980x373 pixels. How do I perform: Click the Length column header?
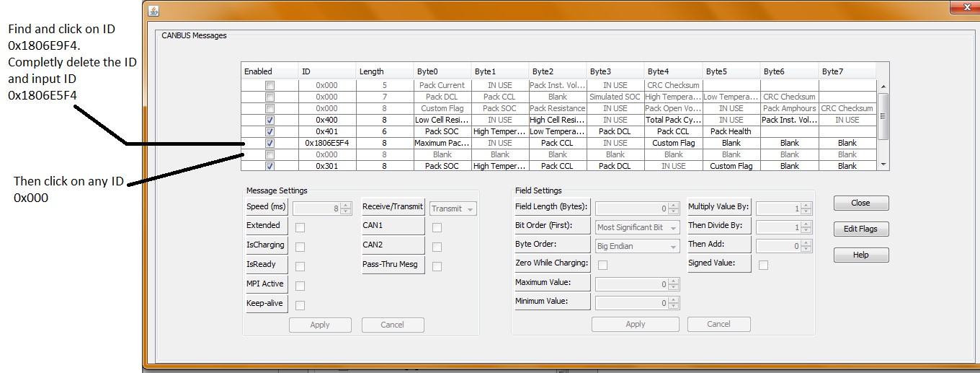[384, 71]
